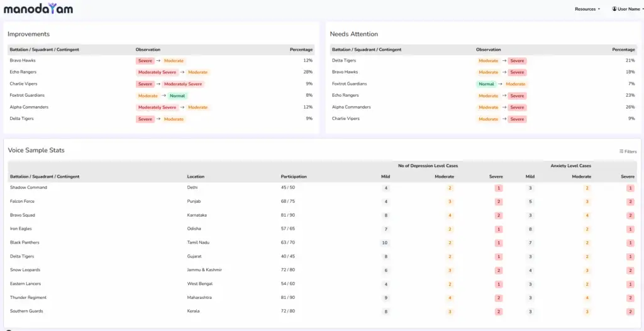
Task: Click the user profile icon
Action: 614,9
